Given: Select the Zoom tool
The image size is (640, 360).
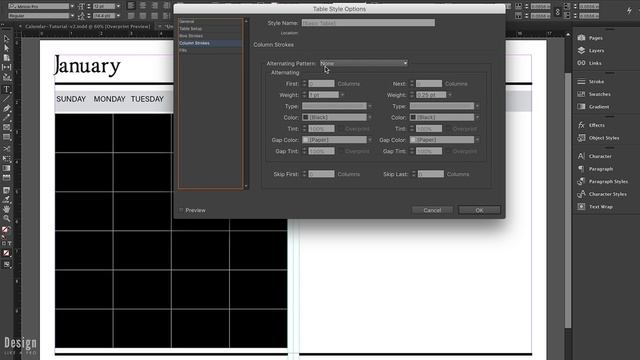Looking at the screenshot, I should (x=6, y=219).
